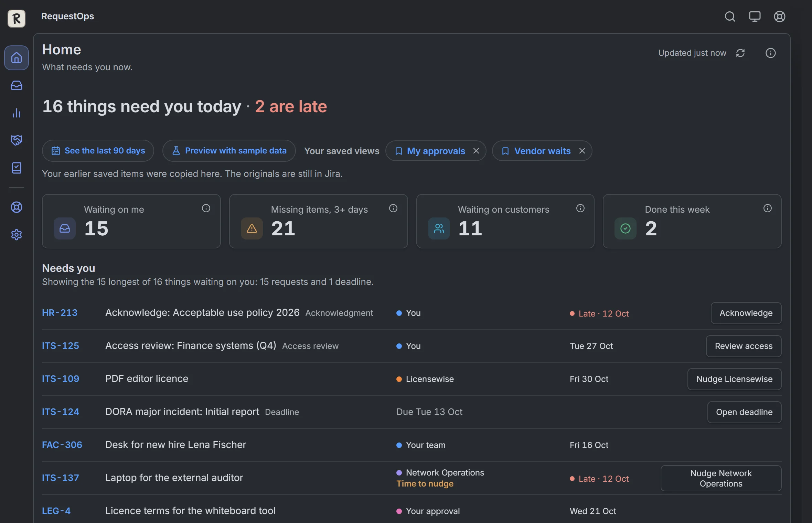Click the Open deadline button
The height and width of the screenshot is (523, 812).
(x=744, y=412)
